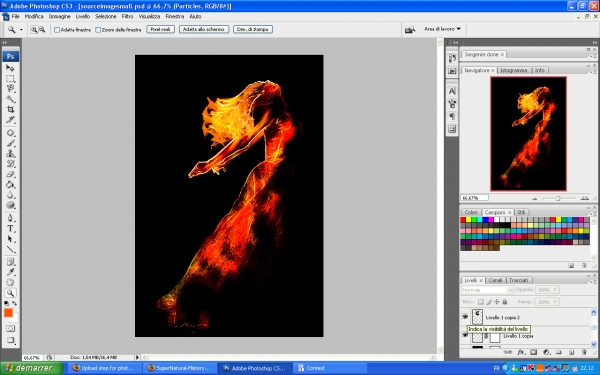
Task: Open the Filtro menu
Action: tap(127, 16)
